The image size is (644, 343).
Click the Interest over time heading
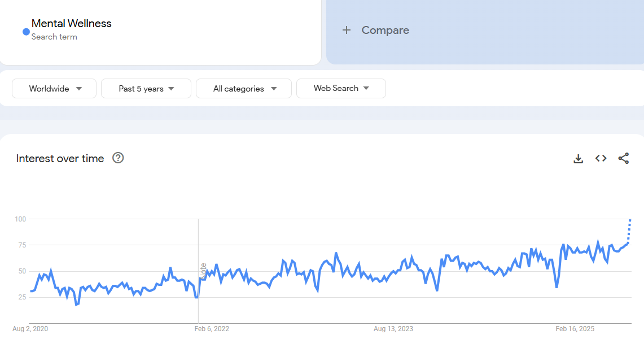[60, 158]
